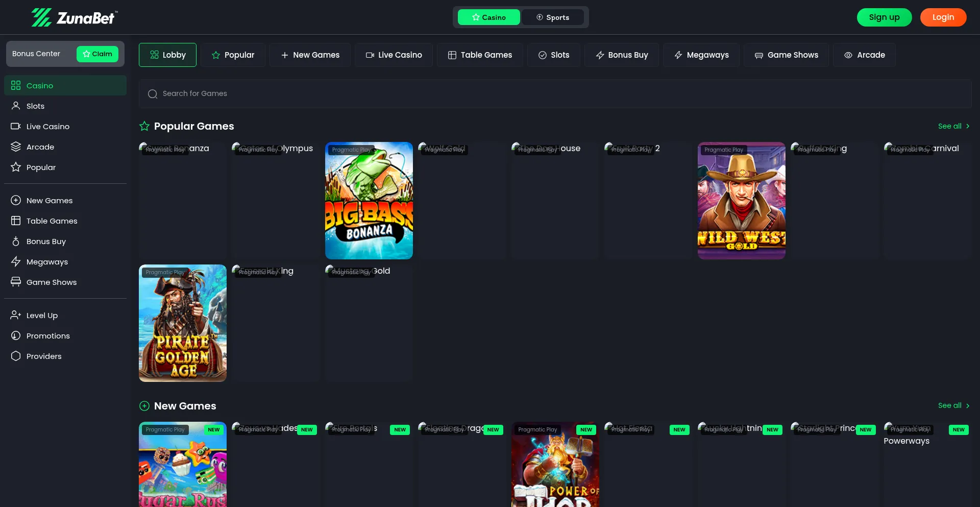Viewport: 980px width, 507px height.
Task: Open the Sugar Rush game thumbnail
Action: (183, 464)
